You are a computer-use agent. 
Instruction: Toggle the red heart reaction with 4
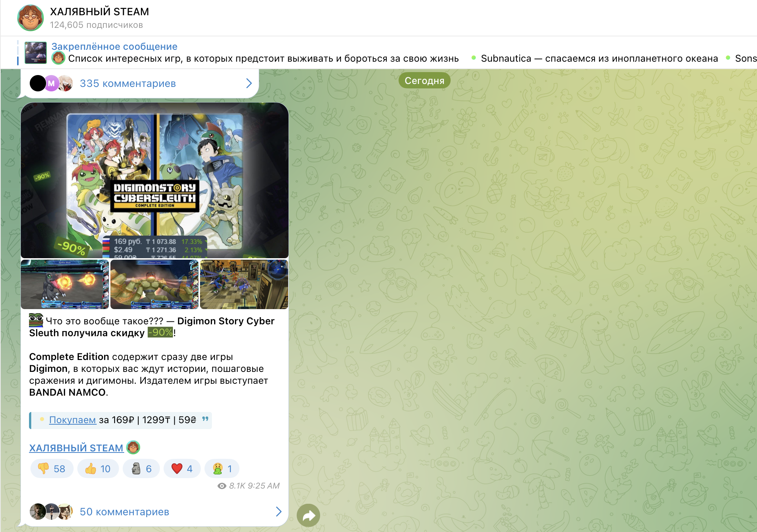(182, 468)
